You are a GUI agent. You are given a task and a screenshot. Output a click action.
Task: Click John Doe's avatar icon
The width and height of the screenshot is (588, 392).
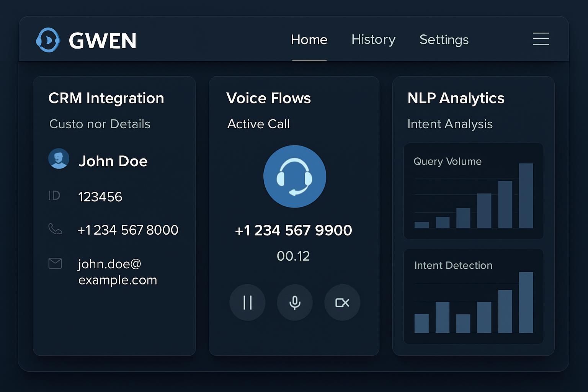point(59,159)
